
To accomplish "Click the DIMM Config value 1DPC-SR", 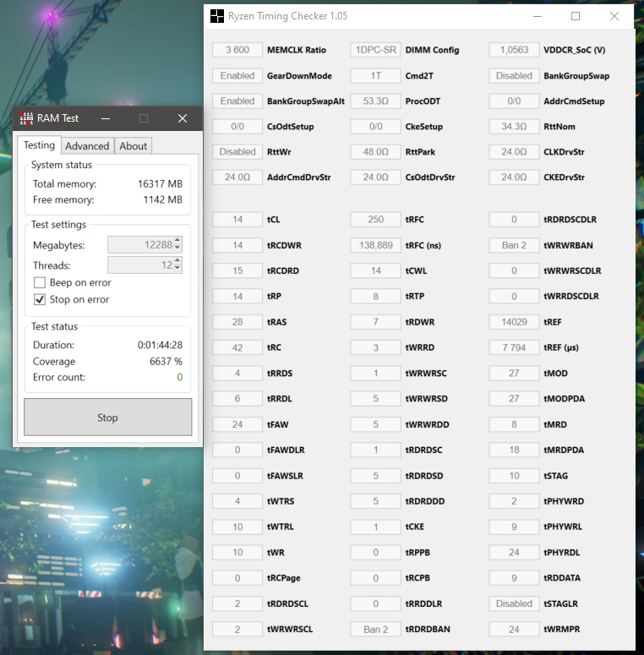I will (x=375, y=50).
